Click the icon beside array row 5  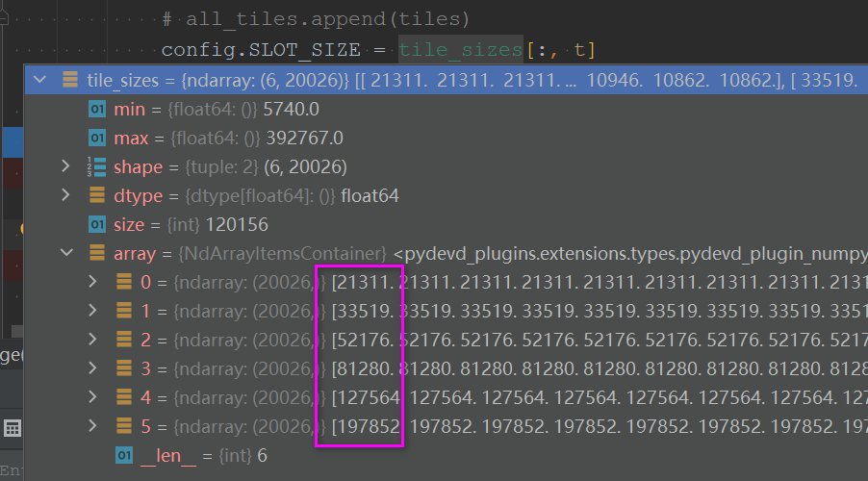(124, 425)
